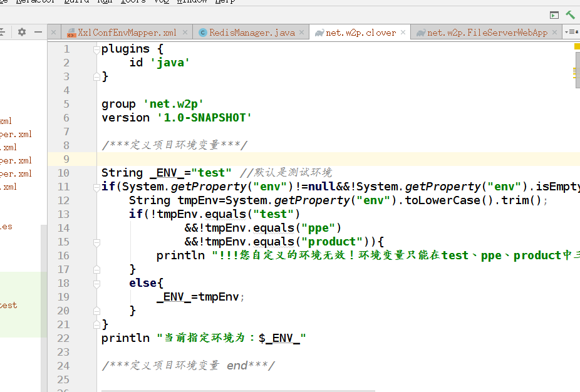580x392 pixels.
Task: Click the yellow inspection status indicator above the editor scrollbar
Action: [577, 46]
